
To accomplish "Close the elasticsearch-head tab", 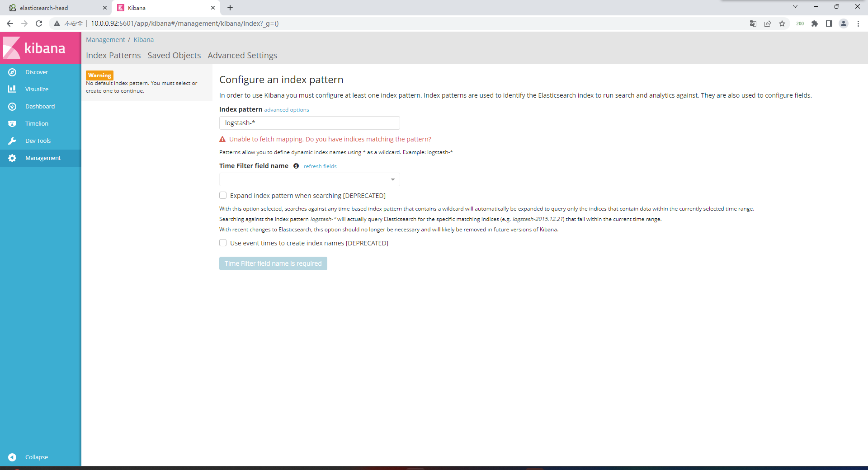I will 105,8.
